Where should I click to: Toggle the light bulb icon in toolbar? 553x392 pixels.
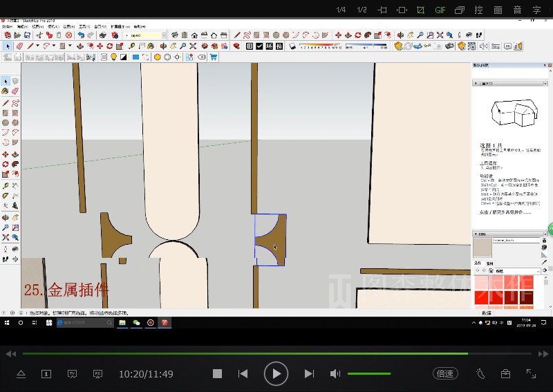113,57
